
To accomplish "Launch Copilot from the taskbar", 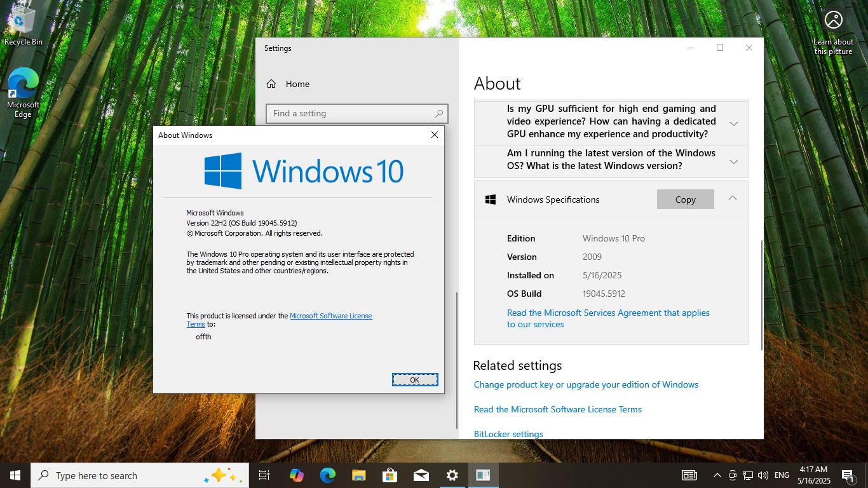I will click(296, 475).
